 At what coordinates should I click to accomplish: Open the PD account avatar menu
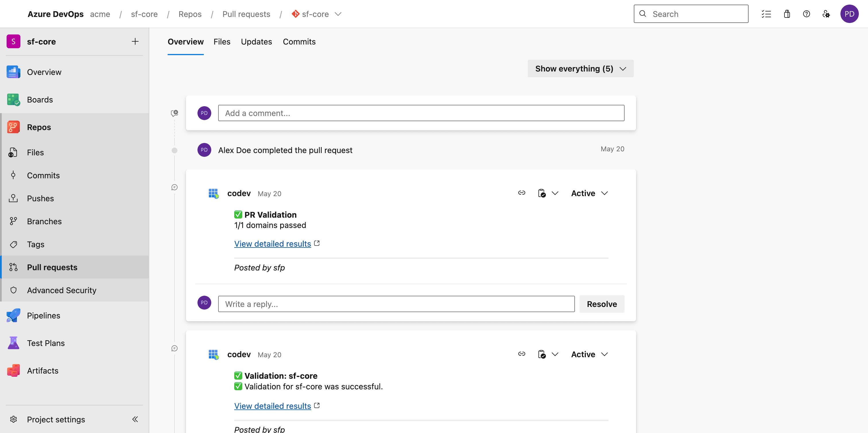click(x=849, y=14)
